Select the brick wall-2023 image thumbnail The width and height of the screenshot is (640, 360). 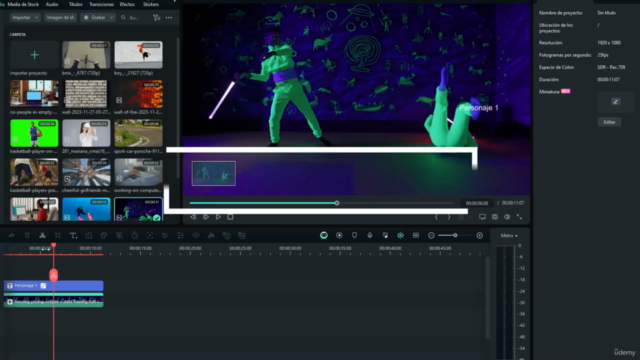(86, 94)
